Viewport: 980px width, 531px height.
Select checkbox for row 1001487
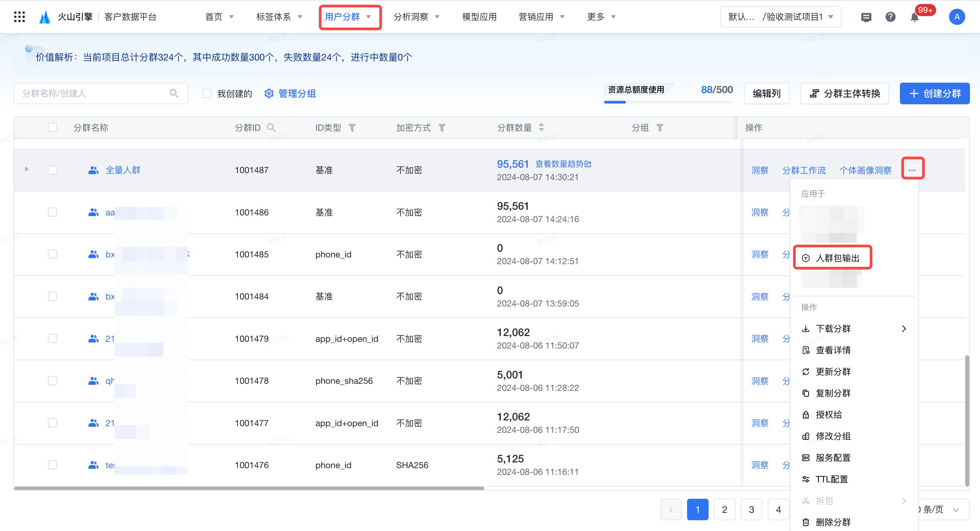[52, 170]
